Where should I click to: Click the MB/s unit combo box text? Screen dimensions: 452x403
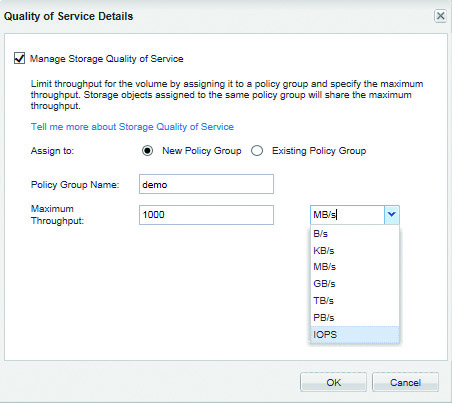[x=347, y=215]
